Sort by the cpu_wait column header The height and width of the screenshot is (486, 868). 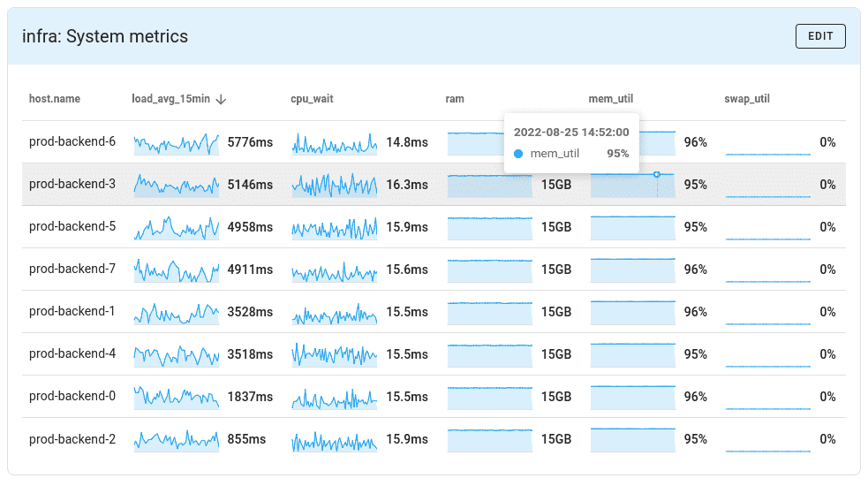(x=312, y=99)
